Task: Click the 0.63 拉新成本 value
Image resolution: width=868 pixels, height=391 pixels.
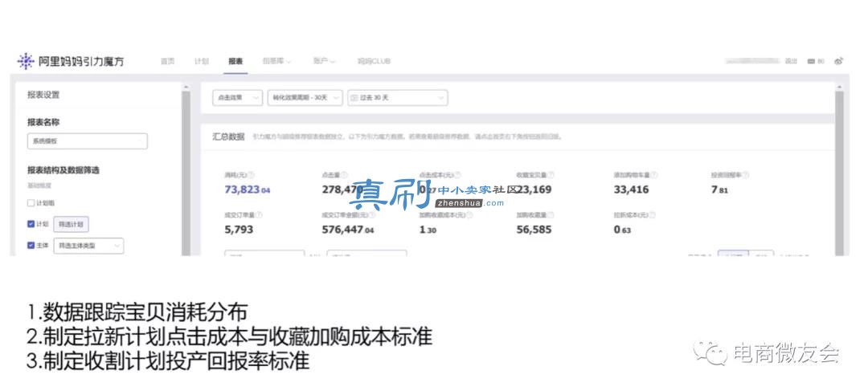Action: click(x=622, y=229)
